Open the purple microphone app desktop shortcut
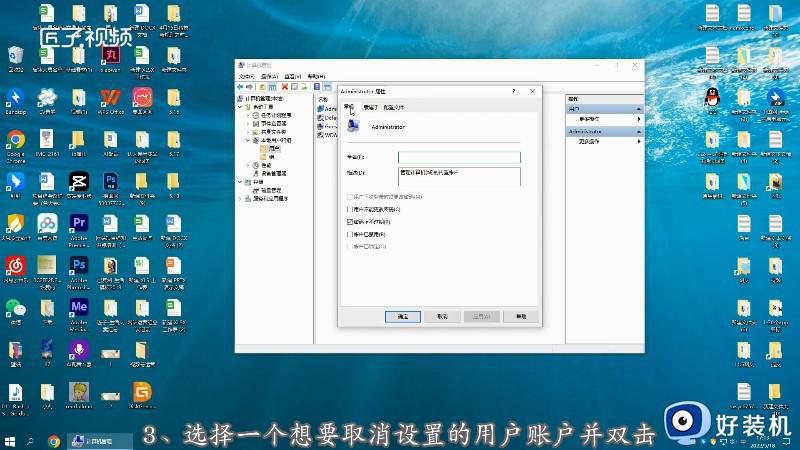Viewport: 800px width, 450px height. [79, 353]
